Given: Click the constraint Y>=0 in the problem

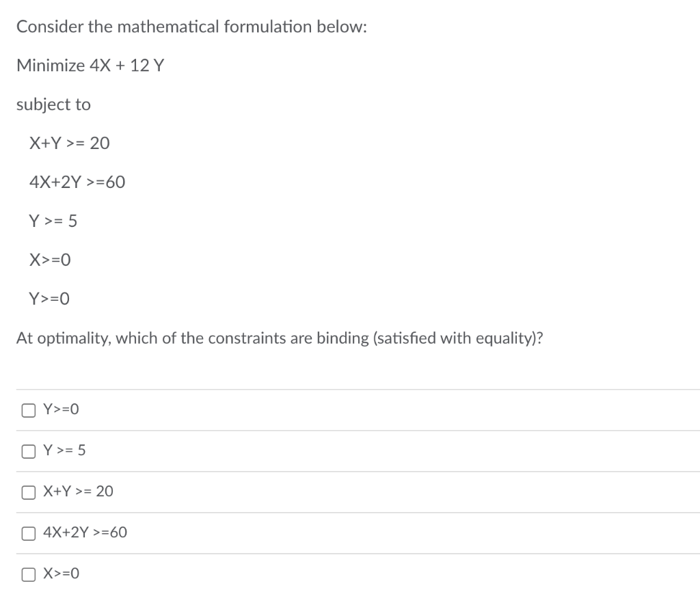Looking at the screenshot, I should pos(52,298).
